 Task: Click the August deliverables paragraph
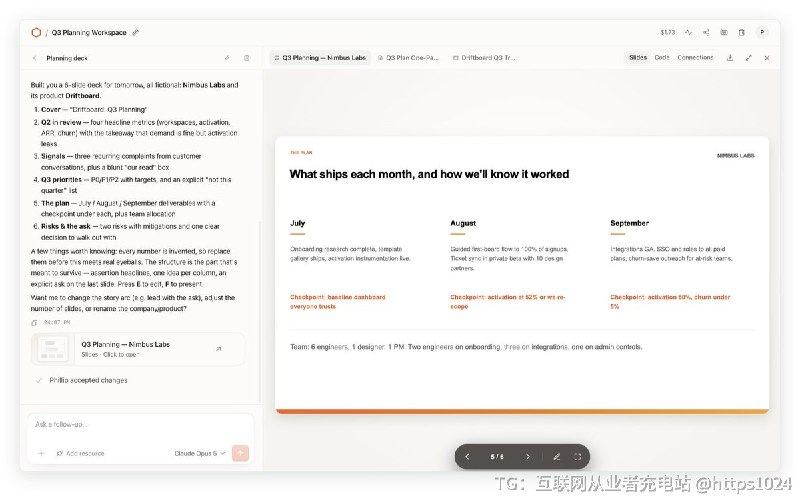coord(509,258)
